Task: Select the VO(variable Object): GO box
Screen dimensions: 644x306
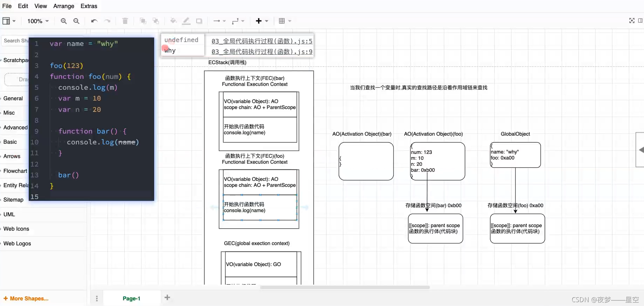Action: pyautogui.click(x=261, y=264)
